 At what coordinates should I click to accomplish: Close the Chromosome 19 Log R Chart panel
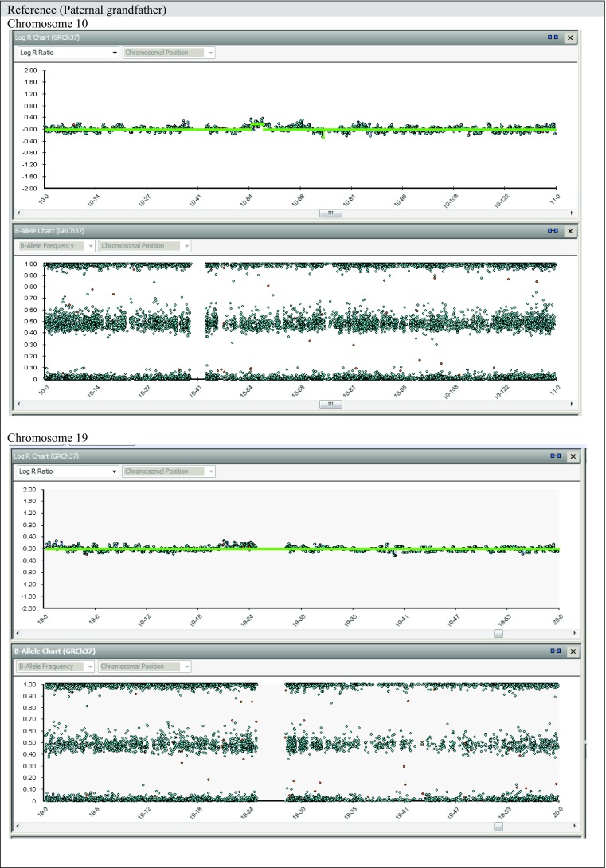(572, 456)
